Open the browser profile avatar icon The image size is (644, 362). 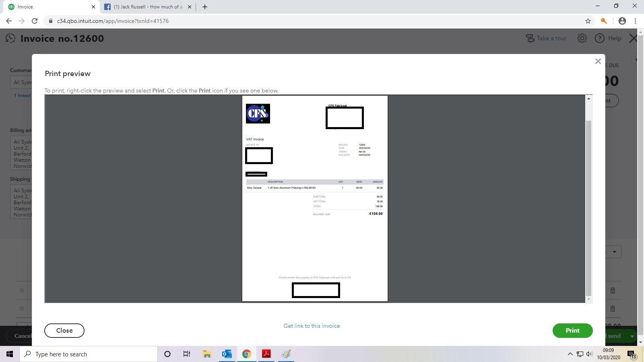pos(622,21)
